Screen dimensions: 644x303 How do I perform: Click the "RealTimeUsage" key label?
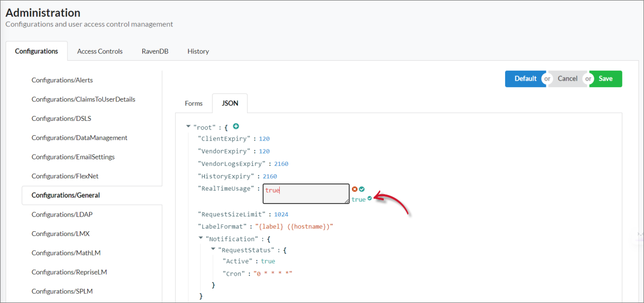pyautogui.click(x=226, y=188)
